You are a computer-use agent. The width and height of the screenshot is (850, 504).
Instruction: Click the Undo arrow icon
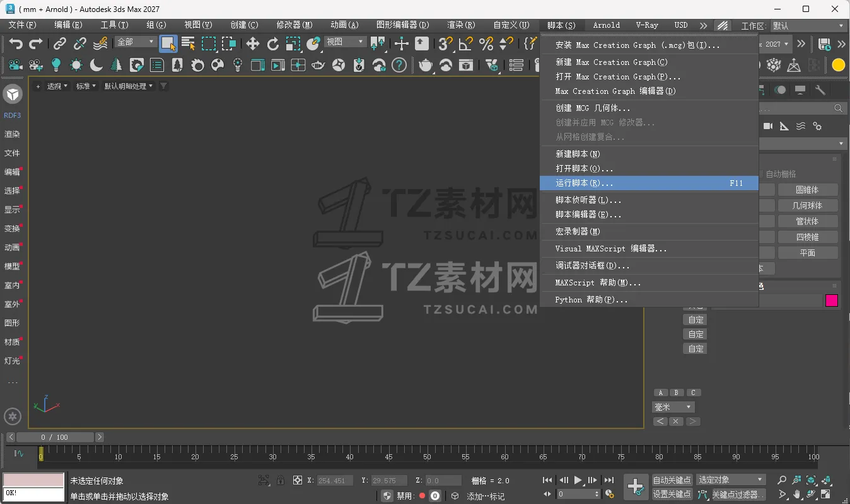tap(16, 43)
